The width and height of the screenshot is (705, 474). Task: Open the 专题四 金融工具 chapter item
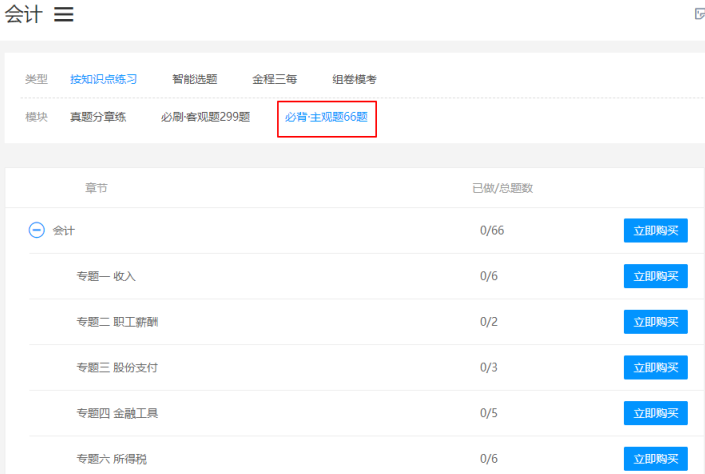coord(117,413)
